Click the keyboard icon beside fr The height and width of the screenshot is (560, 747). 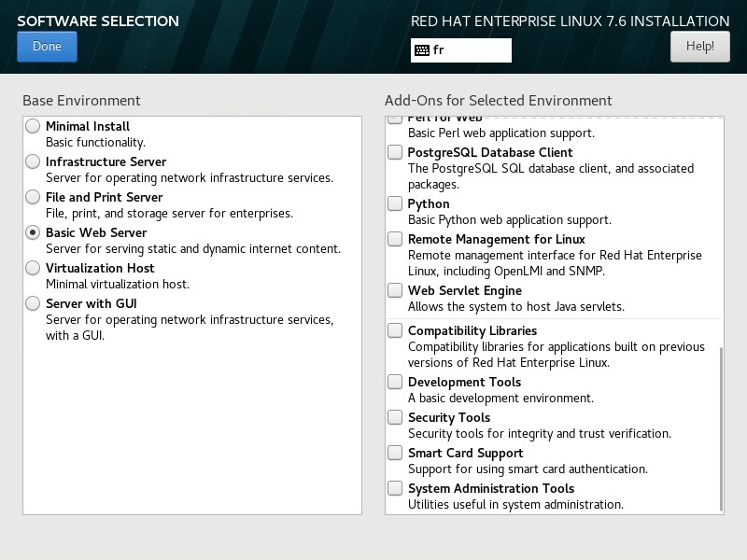422,50
